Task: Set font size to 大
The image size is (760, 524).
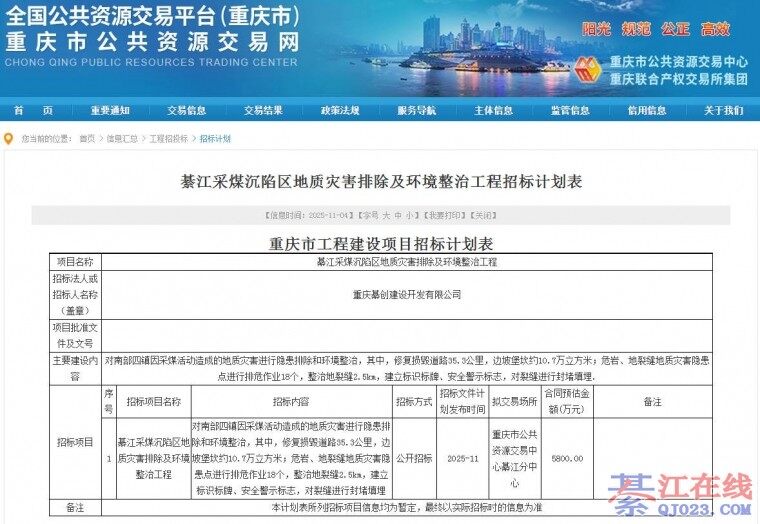Action: [x=386, y=215]
